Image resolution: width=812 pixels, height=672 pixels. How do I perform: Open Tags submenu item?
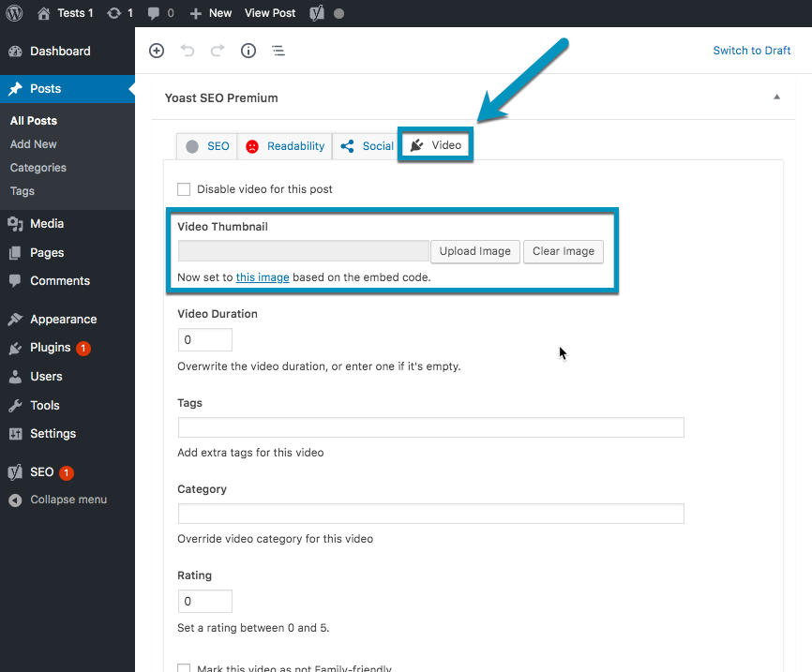[23, 191]
